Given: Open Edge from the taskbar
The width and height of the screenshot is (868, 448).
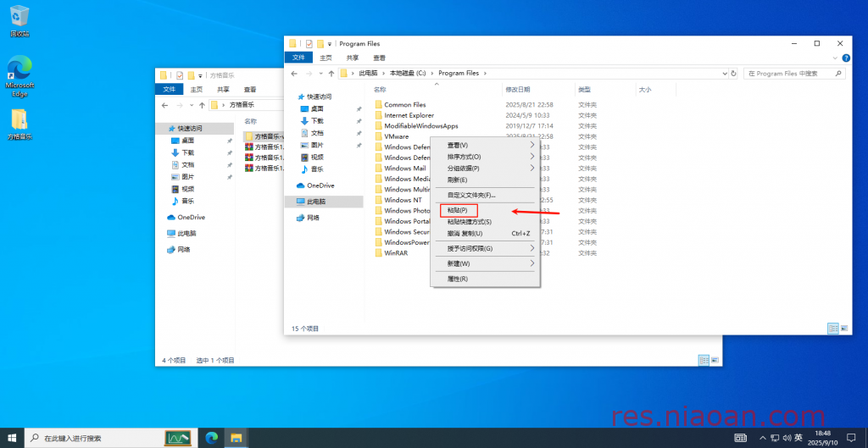Looking at the screenshot, I should (211, 438).
